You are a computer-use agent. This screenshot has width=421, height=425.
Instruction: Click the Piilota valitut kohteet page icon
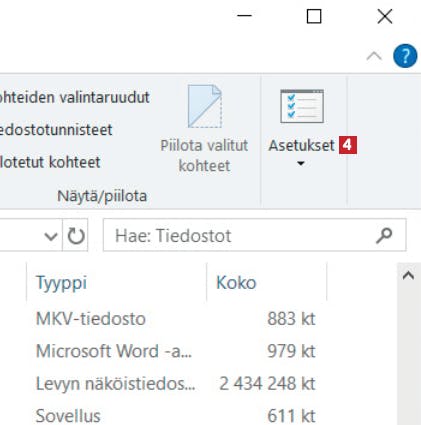[204, 106]
